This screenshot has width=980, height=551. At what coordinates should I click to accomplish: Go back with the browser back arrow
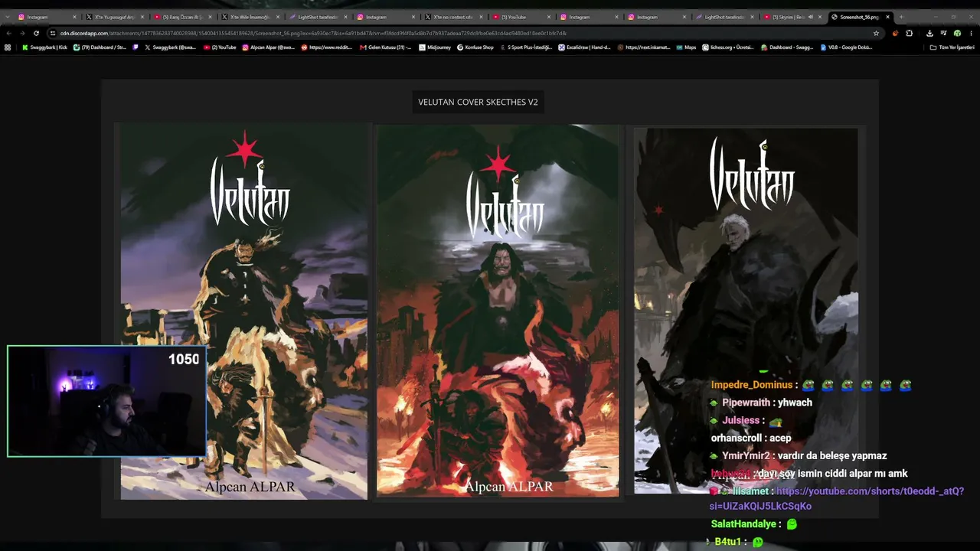click(x=8, y=33)
